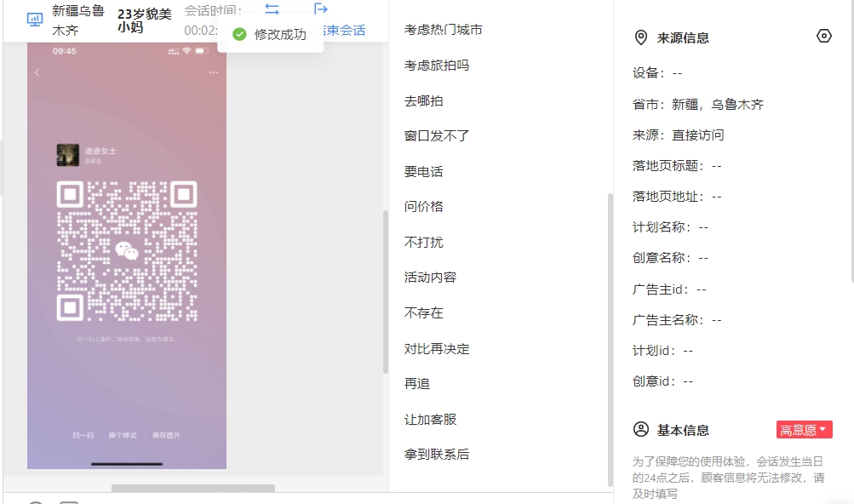Select quick reply 考虑热门城市
The image size is (854, 504).
(444, 30)
